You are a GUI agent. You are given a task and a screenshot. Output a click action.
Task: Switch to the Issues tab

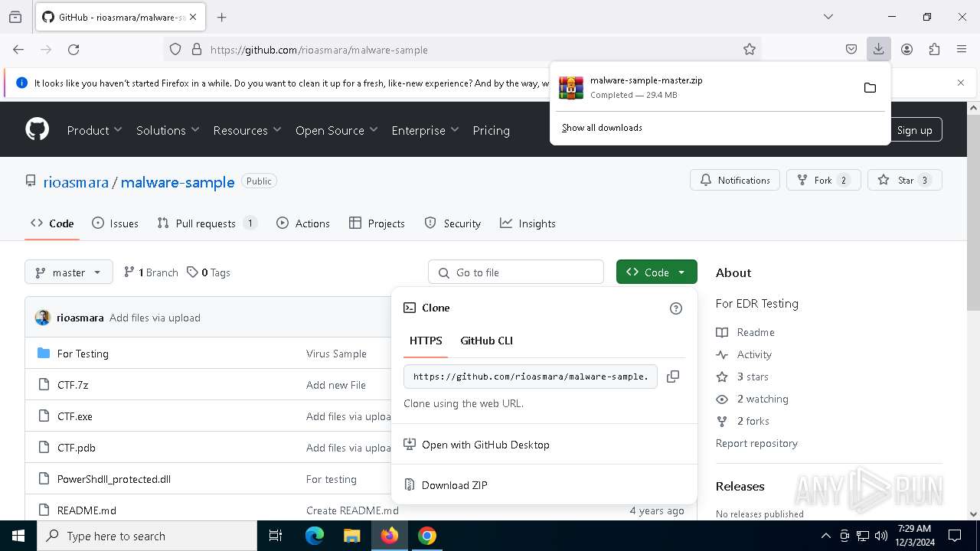115,223
